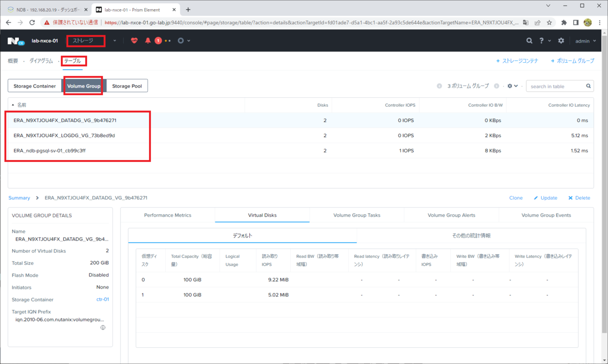Screen dimensions: 608x364
Task: Open the Volume Group Tasks tab
Action: point(357,215)
